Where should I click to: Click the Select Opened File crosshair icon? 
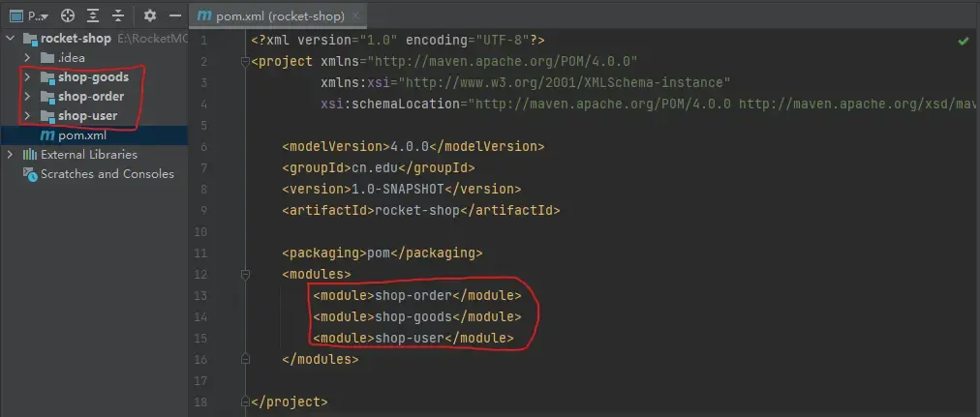pyautogui.click(x=67, y=16)
